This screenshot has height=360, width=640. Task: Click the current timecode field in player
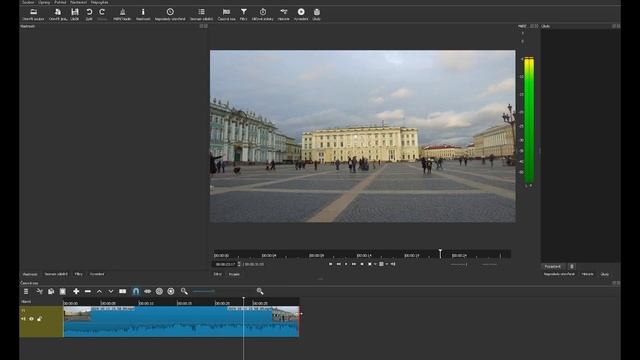pos(225,264)
